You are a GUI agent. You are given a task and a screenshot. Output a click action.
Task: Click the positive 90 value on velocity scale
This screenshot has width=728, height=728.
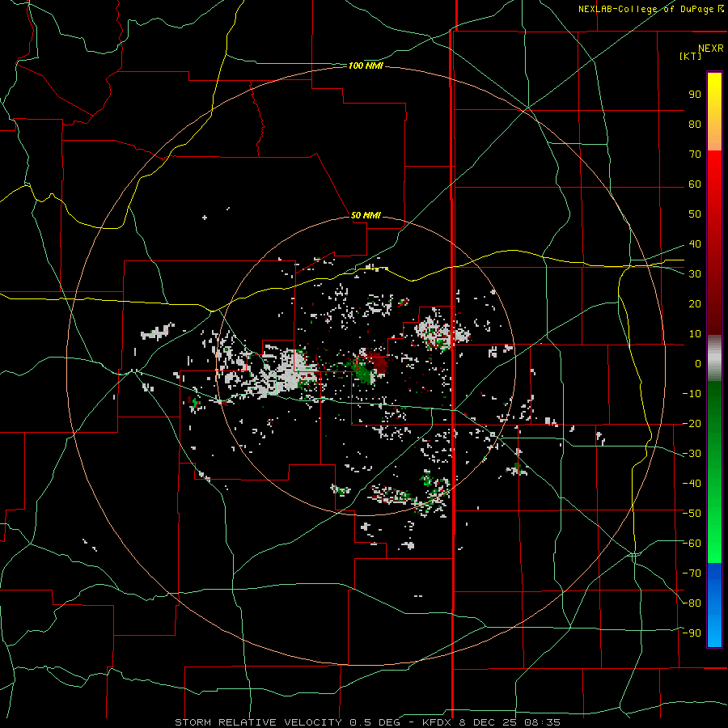(695, 95)
